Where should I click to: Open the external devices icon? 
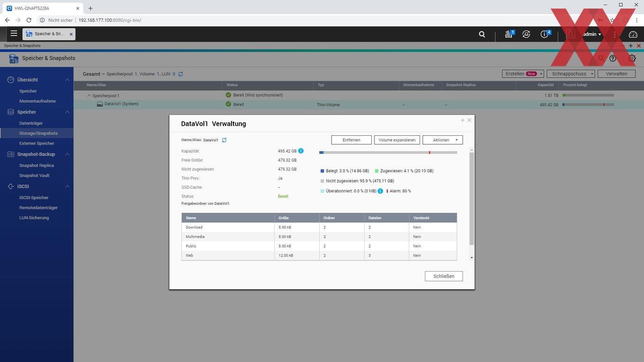(526, 34)
